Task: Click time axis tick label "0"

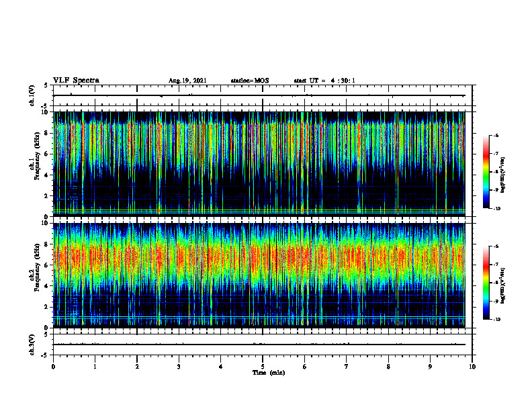Action: point(53,367)
